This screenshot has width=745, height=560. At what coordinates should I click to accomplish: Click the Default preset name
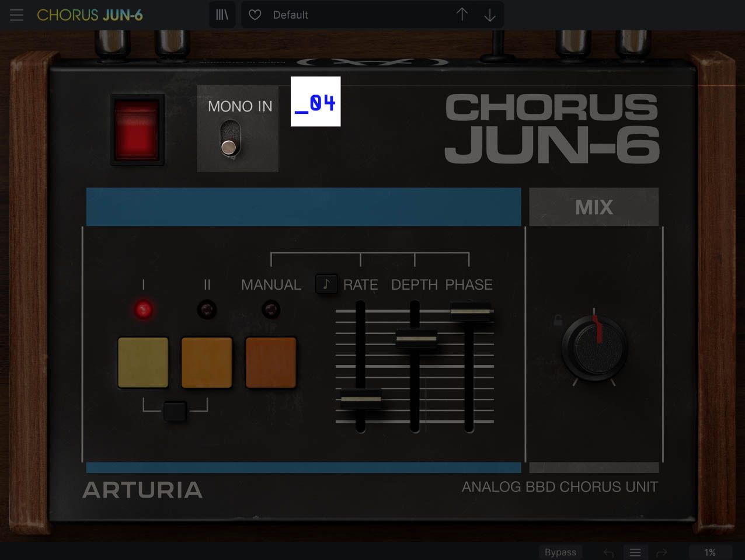(290, 15)
